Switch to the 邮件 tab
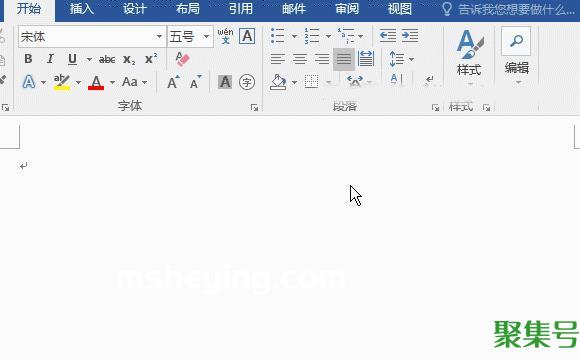The height and width of the screenshot is (360, 580). pos(294,9)
